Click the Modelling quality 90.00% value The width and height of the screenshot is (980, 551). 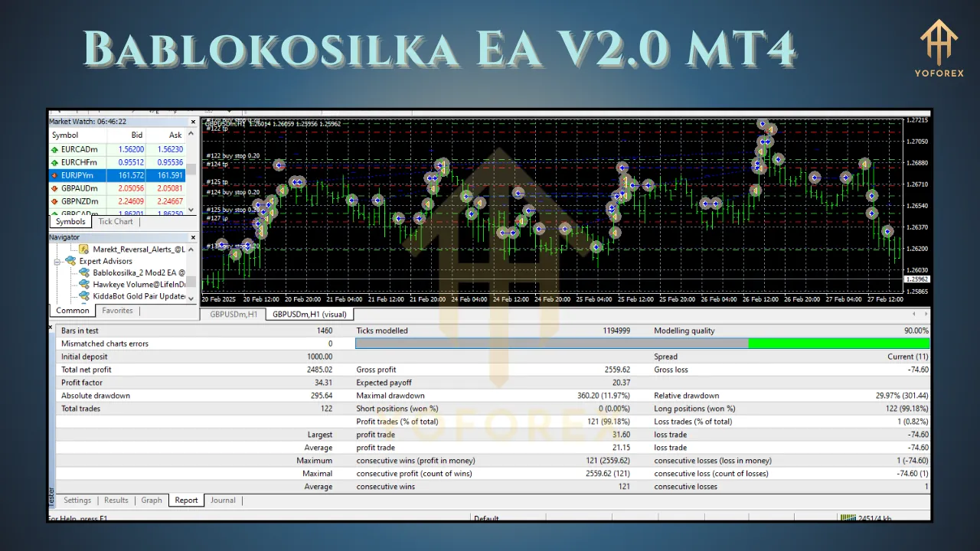pyautogui.click(x=916, y=331)
